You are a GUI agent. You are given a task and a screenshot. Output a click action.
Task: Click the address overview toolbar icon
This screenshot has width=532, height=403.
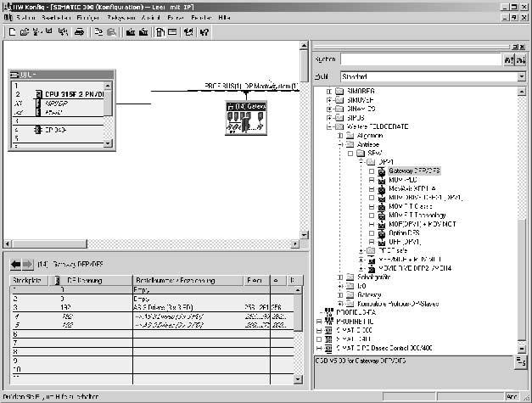tap(172, 32)
